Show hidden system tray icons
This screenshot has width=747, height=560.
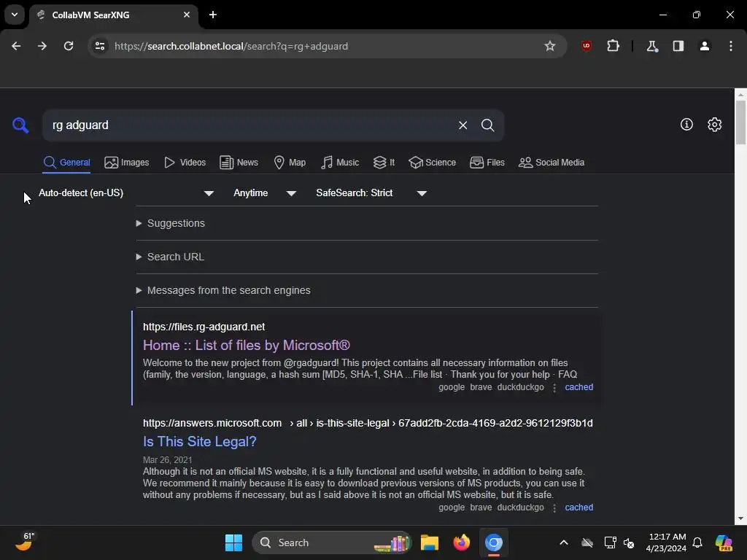click(x=564, y=542)
